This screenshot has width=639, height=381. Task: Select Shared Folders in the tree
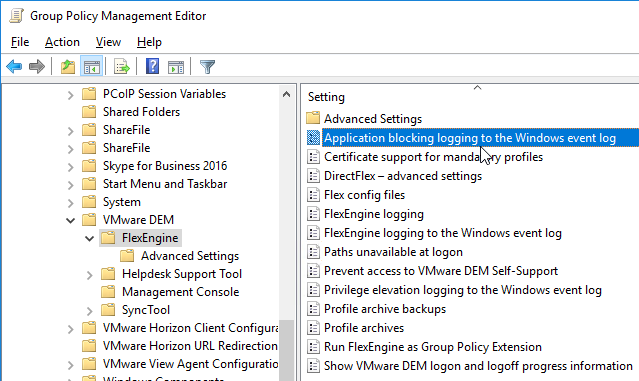pyautogui.click(x=141, y=112)
